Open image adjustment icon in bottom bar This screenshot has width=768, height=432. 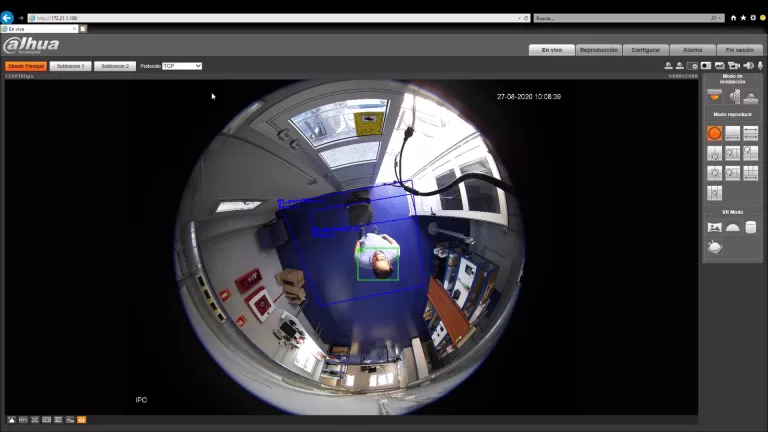point(11,420)
